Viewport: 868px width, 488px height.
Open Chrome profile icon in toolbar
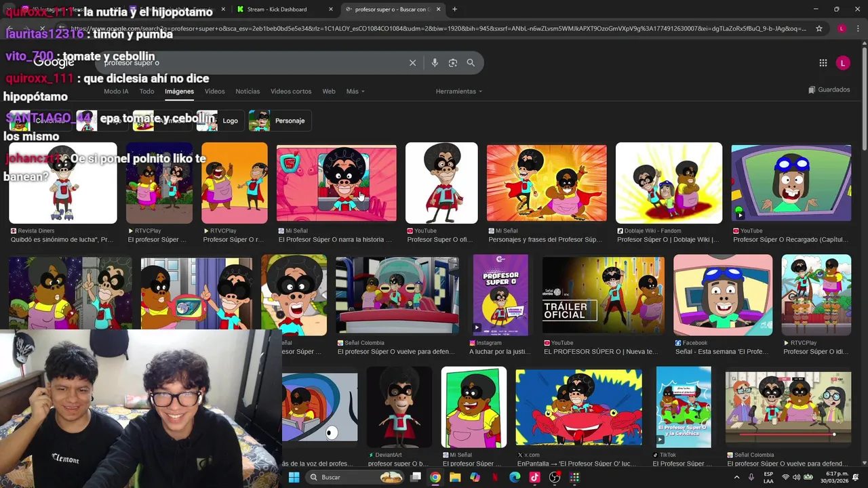point(842,28)
